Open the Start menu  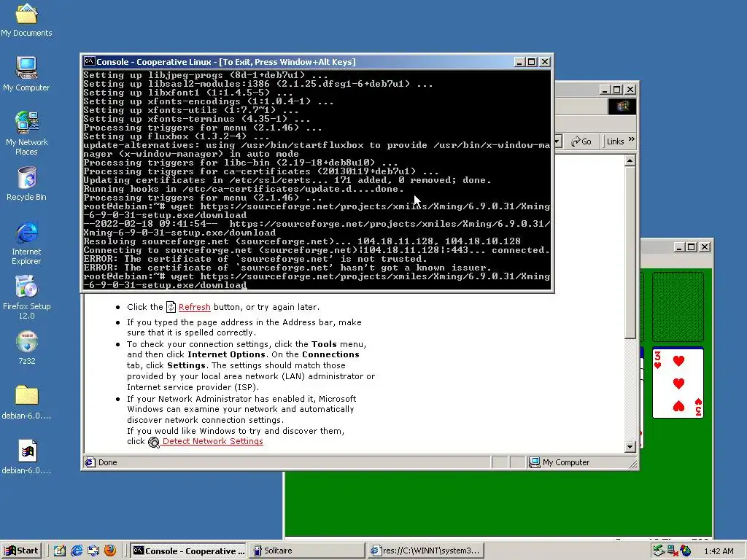[21, 551]
